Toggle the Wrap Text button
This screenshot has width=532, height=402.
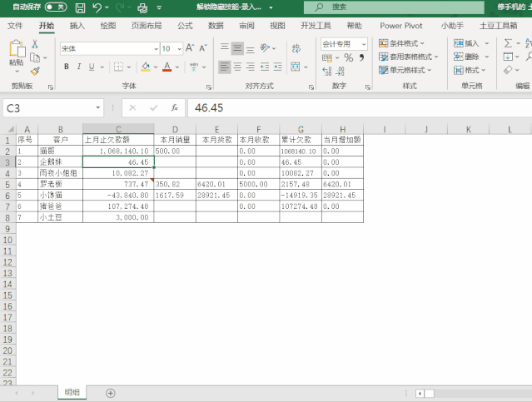pyautogui.click(x=296, y=48)
